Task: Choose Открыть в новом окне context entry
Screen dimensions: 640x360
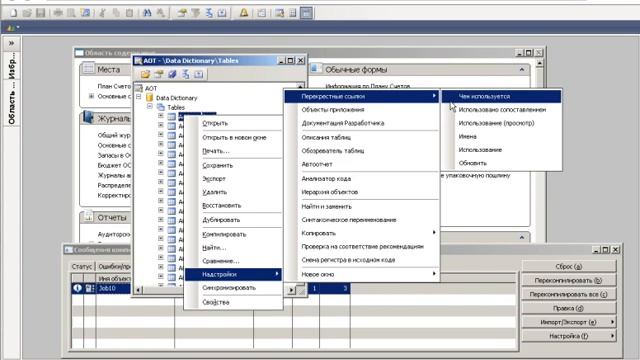Action: click(x=233, y=138)
